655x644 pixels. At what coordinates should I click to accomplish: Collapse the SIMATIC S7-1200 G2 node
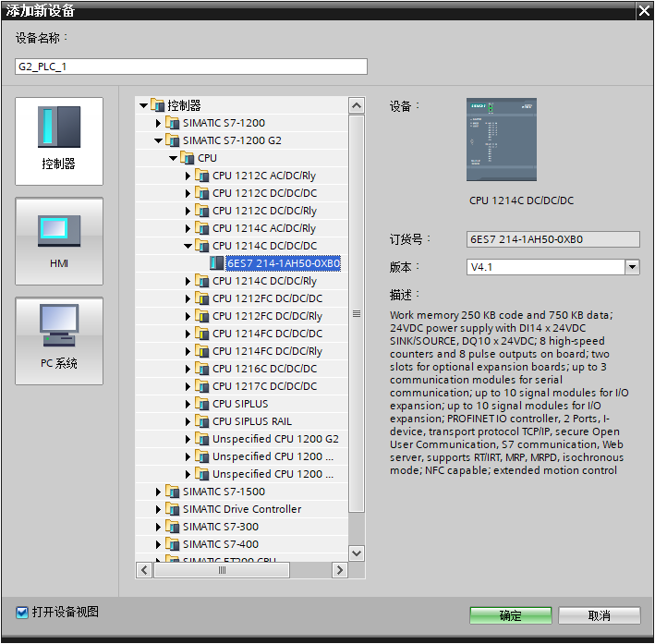point(158,140)
